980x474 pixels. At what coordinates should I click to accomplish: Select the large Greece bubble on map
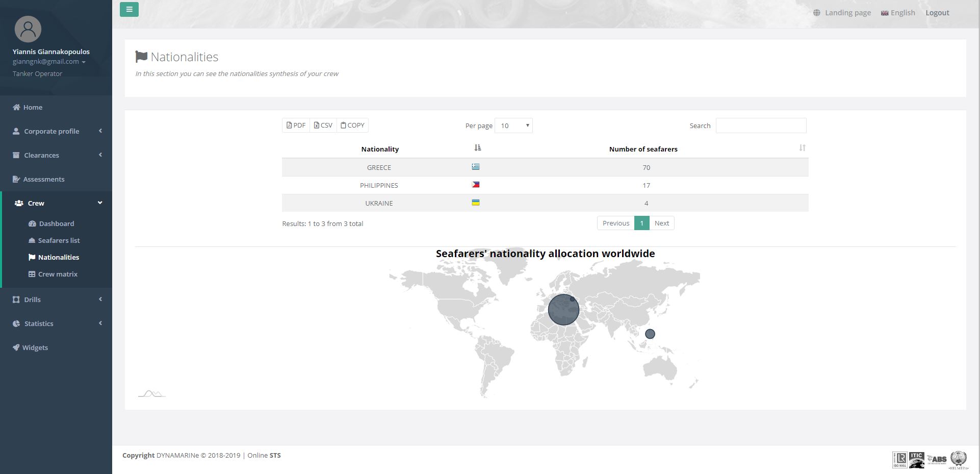click(x=563, y=310)
